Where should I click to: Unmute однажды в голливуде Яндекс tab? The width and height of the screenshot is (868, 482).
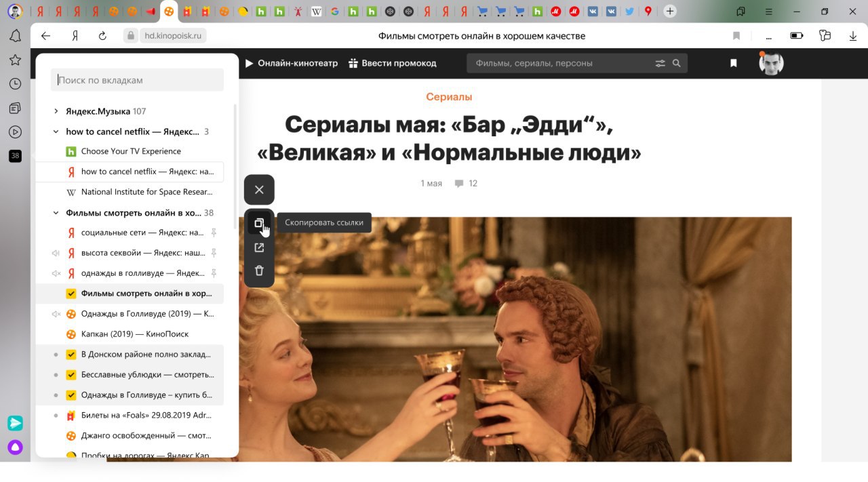coord(56,273)
